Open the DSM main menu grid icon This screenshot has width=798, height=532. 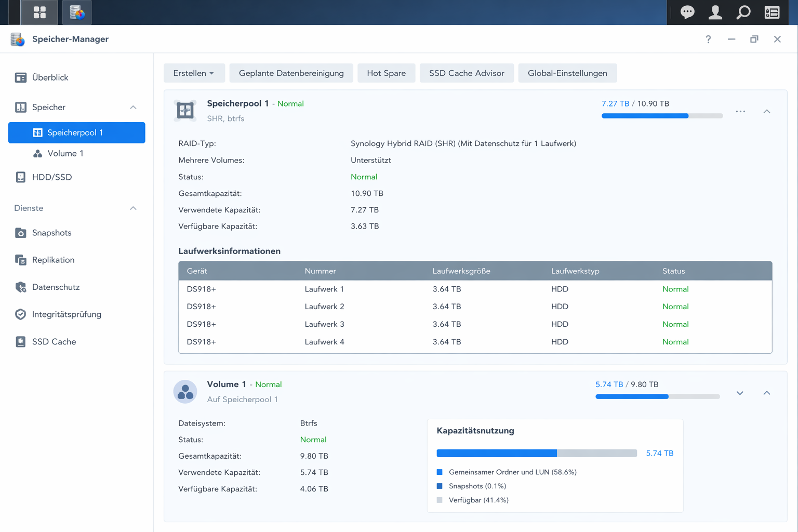[x=39, y=12]
